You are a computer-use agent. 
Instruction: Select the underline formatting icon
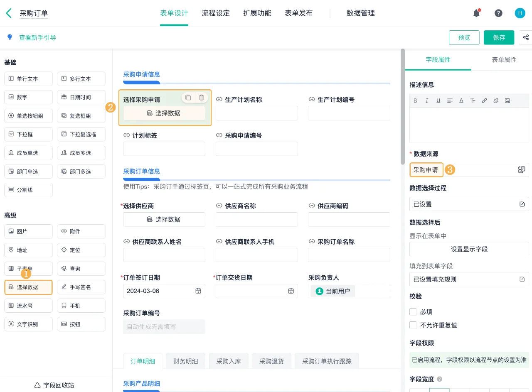coord(438,100)
